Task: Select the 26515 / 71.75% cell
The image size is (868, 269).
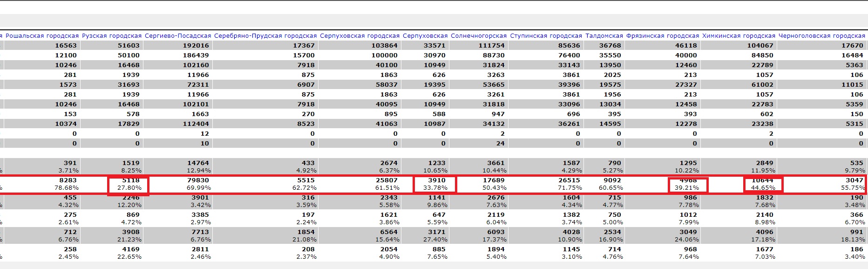Action: coord(546,184)
